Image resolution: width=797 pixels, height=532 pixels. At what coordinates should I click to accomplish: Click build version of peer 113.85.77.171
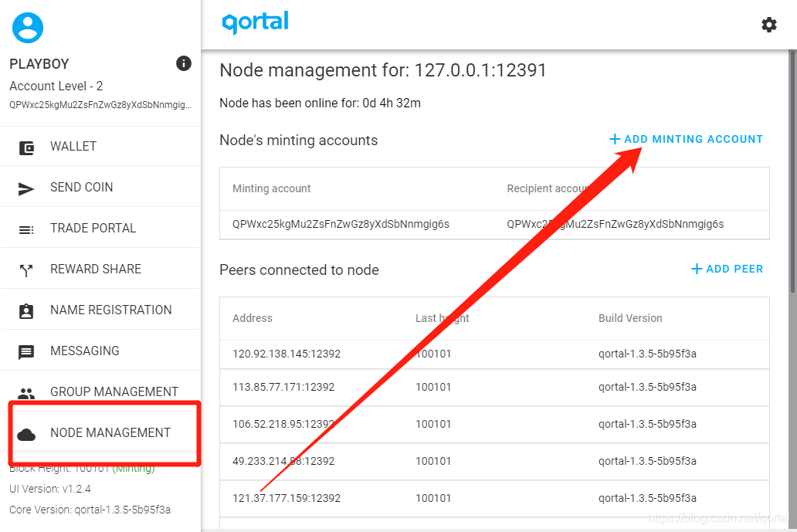point(647,387)
